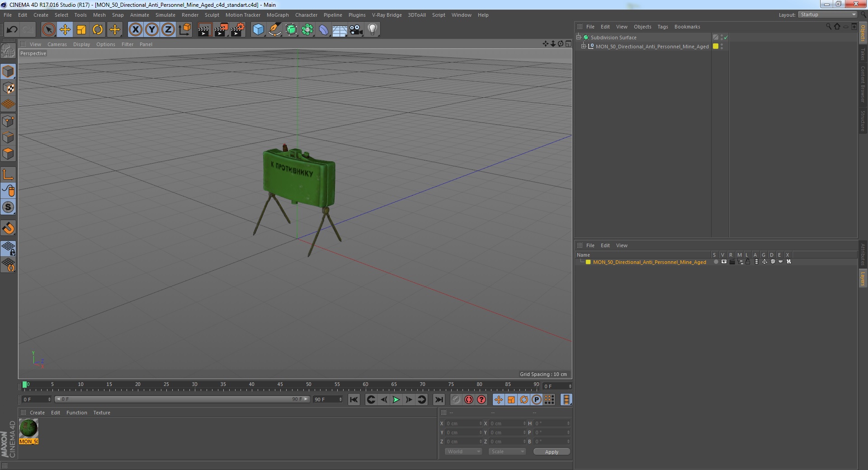Open the Array modeling objects icon

pos(307,30)
